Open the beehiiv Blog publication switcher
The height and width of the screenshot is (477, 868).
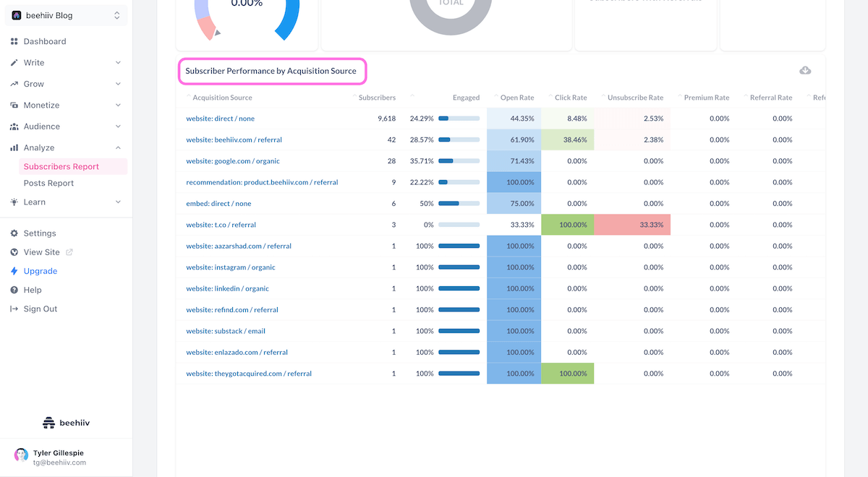pyautogui.click(x=67, y=15)
